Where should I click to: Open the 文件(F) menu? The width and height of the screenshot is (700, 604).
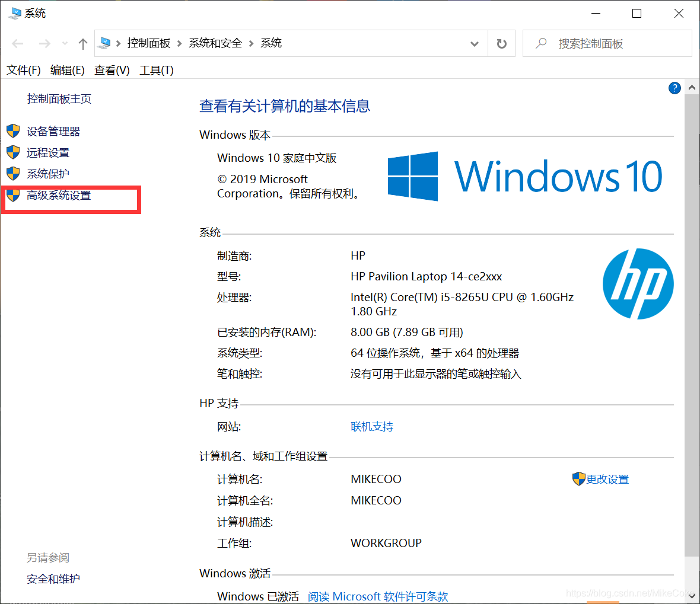click(24, 70)
